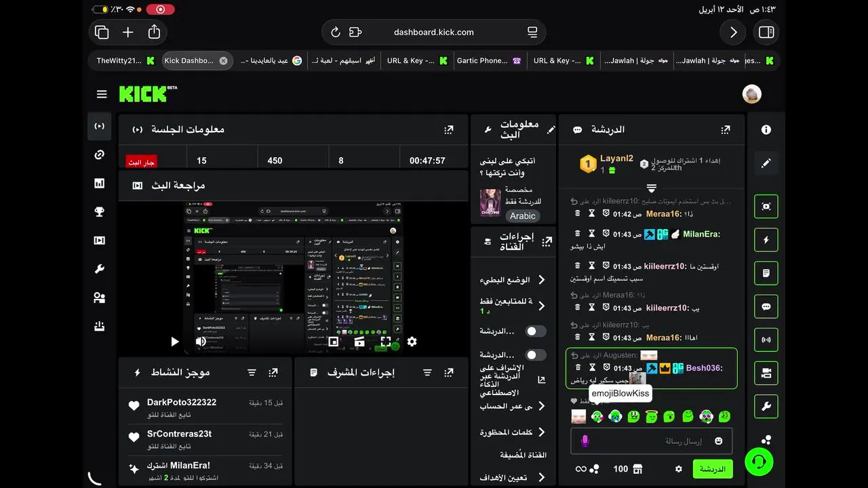Toggle the session info broadcast widget
The height and width of the screenshot is (488, 868).
point(766,340)
